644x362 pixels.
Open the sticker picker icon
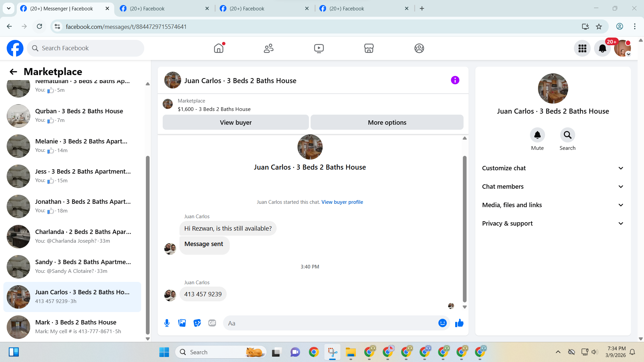coord(197,323)
